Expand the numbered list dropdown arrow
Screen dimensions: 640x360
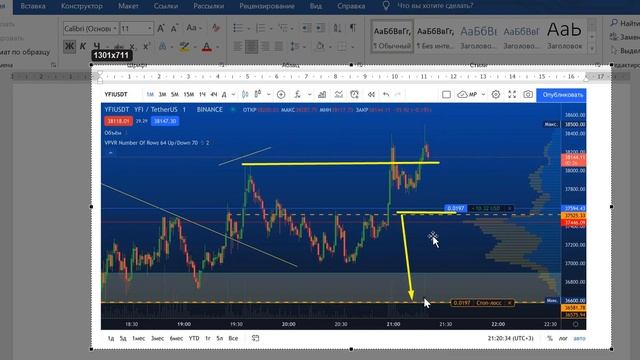[271, 28]
